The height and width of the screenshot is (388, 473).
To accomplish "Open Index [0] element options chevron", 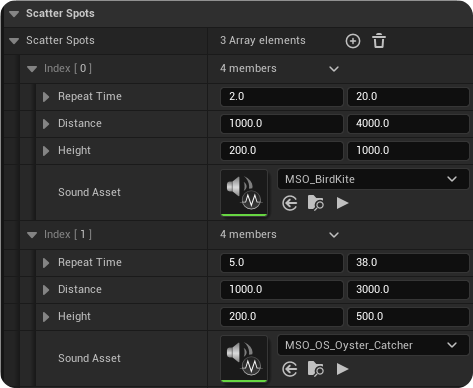I will (x=334, y=69).
